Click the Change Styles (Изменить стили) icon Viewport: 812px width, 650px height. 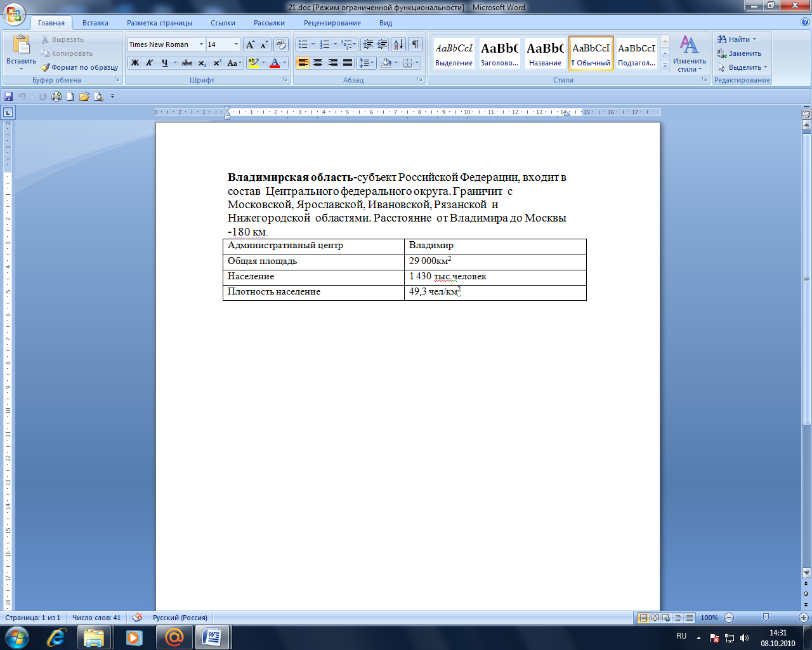pos(690,54)
